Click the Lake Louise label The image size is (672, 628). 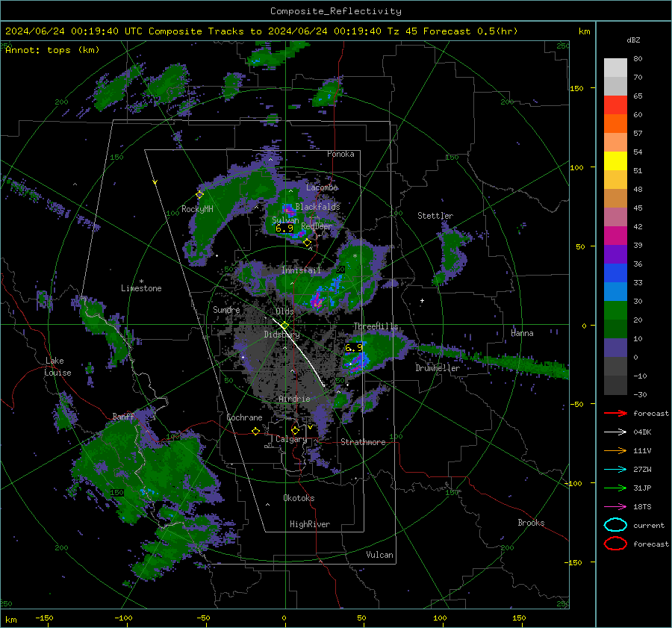point(58,367)
